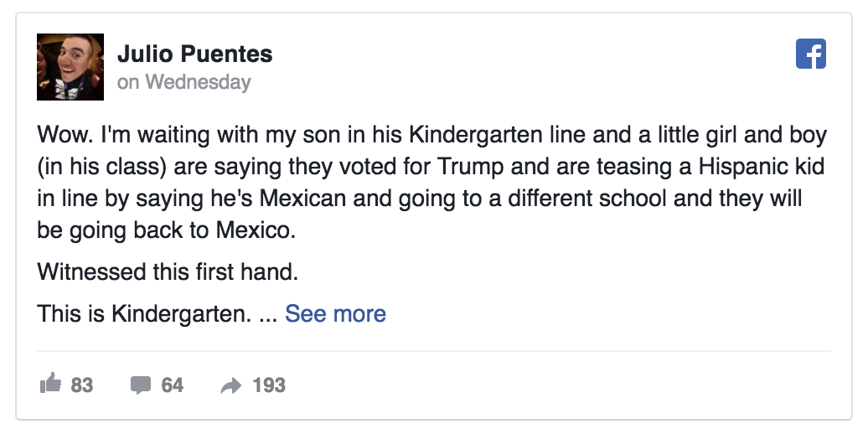Click the word "Trump" in the post
This screenshot has width=868, height=434.
(473, 167)
